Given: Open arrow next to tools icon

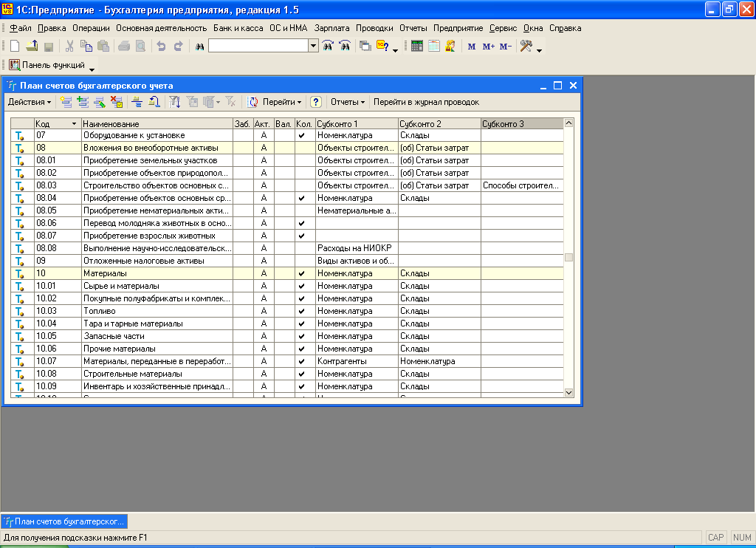Looking at the screenshot, I should pyautogui.click(x=539, y=50).
